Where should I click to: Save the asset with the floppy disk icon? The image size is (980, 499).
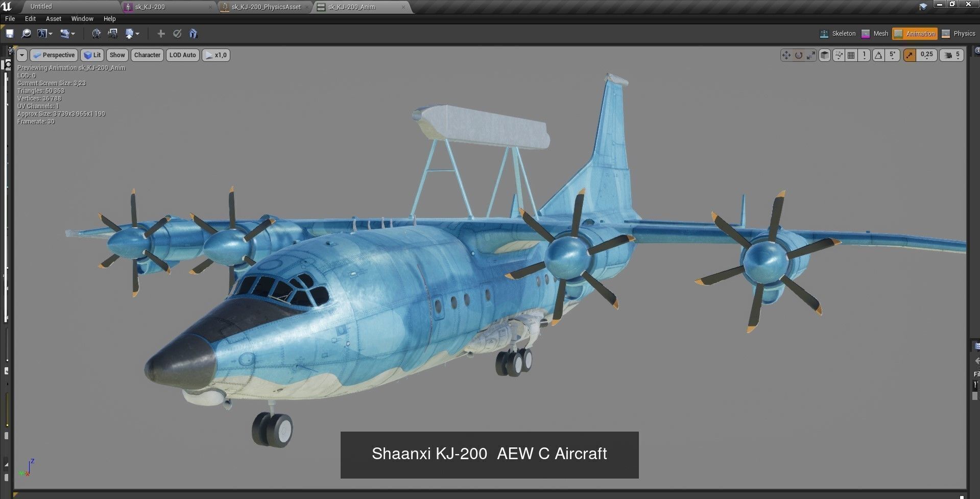[x=10, y=34]
